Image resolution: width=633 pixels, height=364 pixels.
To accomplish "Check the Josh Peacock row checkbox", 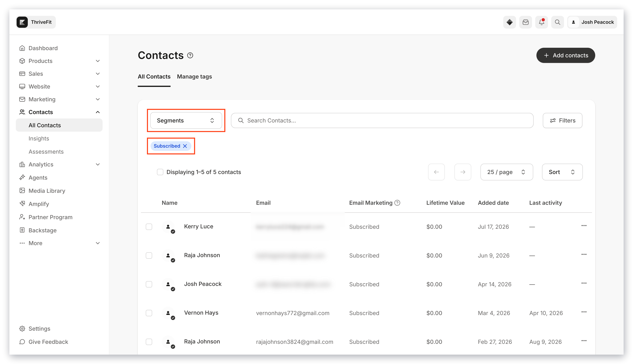I will [x=149, y=284].
